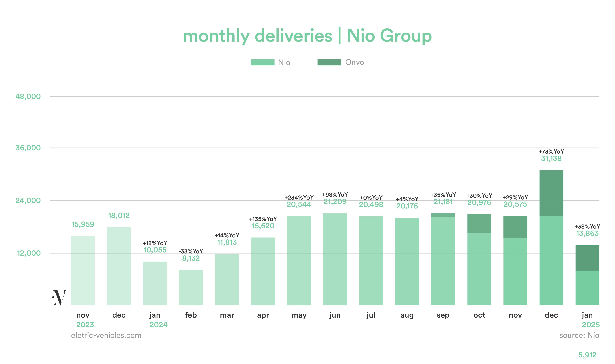Click the 15,620 value label
The image size is (615, 364).
[263, 226]
